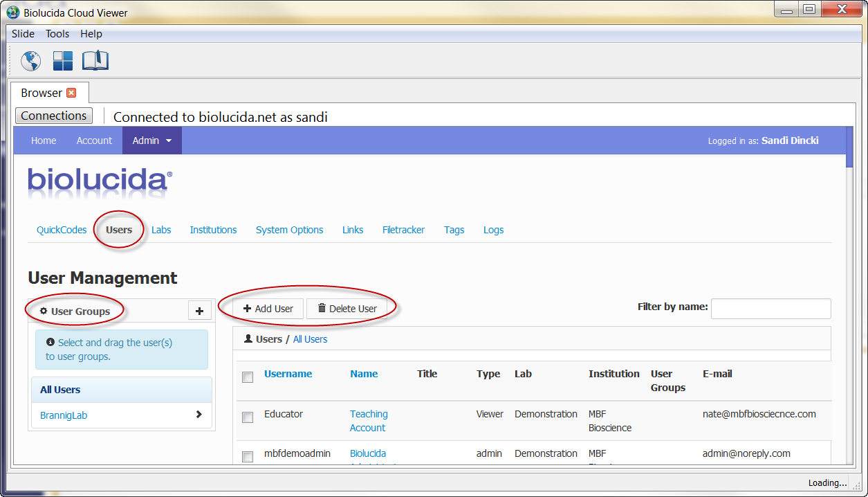Open the Tools menu
868x497 pixels.
[57, 34]
